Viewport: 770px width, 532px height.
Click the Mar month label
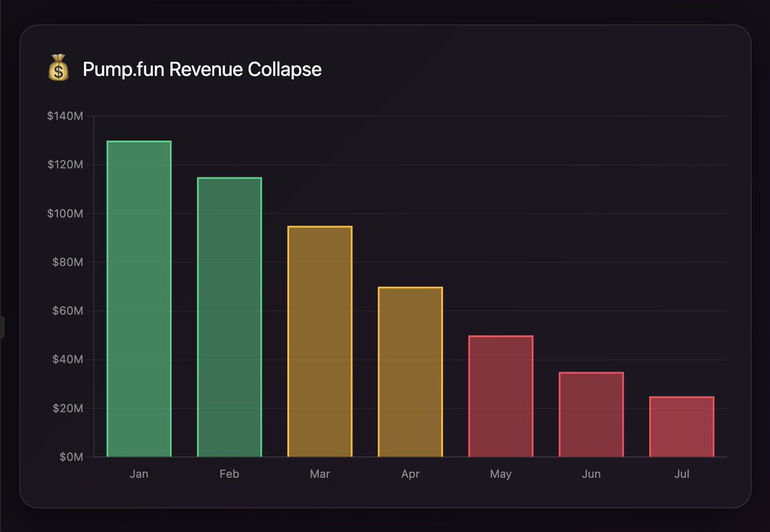pyautogui.click(x=320, y=474)
